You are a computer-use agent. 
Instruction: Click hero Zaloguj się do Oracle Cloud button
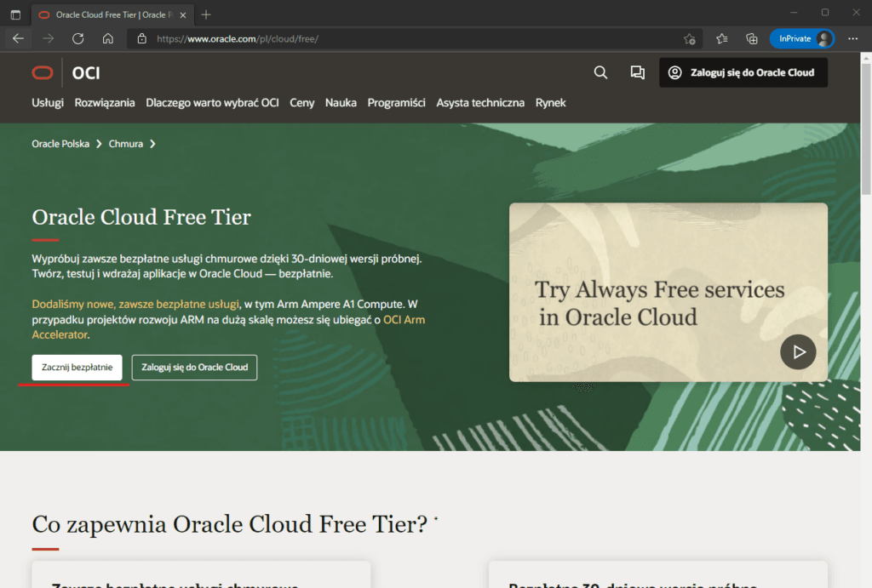195,368
